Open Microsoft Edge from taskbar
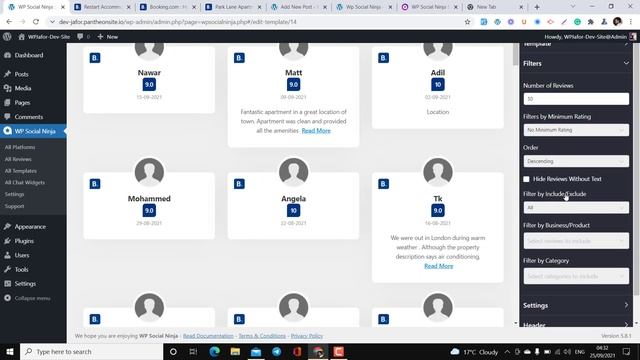Viewport: 640px width, 360px height. (x=215, y=351)
